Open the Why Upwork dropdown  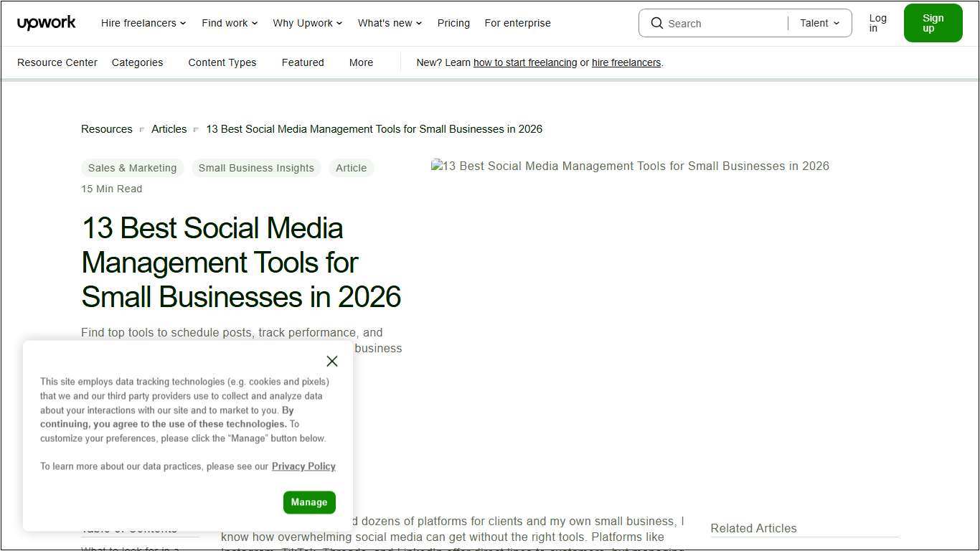tap(307, 23)
